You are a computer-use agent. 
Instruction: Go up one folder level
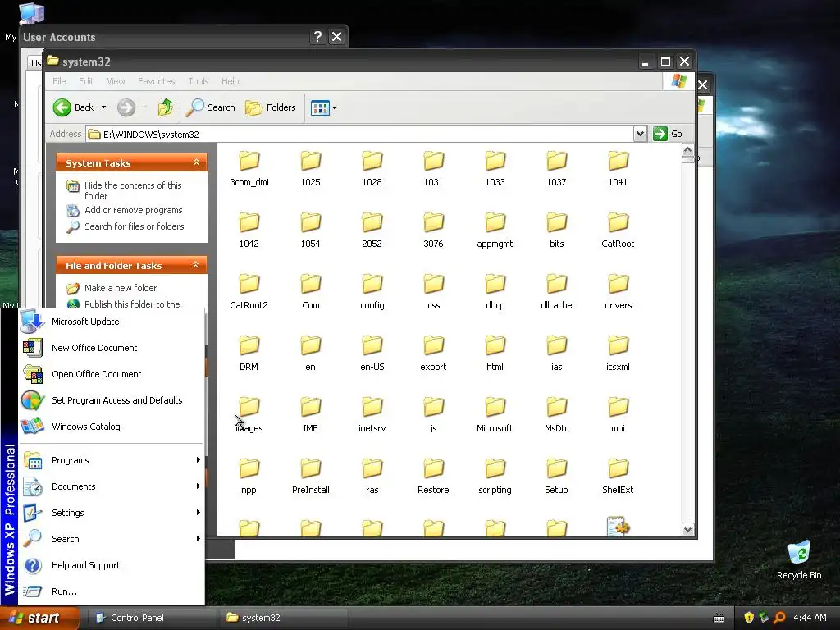(x=166, y=107)
